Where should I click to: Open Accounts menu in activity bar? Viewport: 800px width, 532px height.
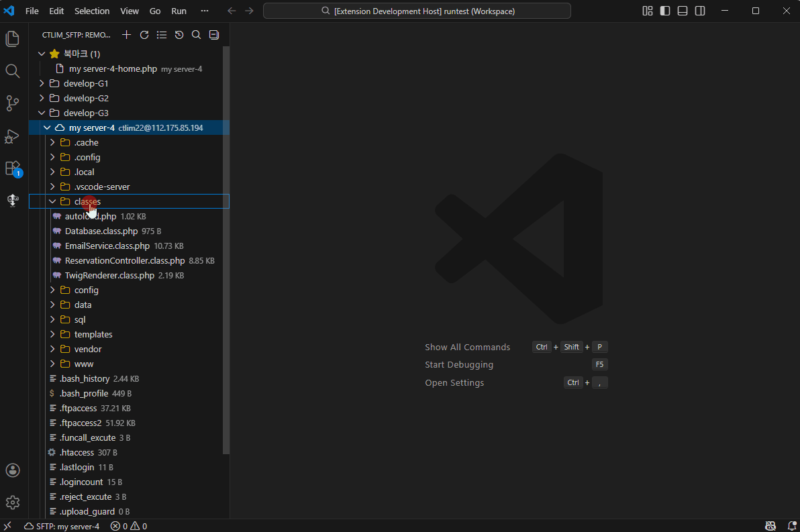pyautogui.click(x=13, y=470)
